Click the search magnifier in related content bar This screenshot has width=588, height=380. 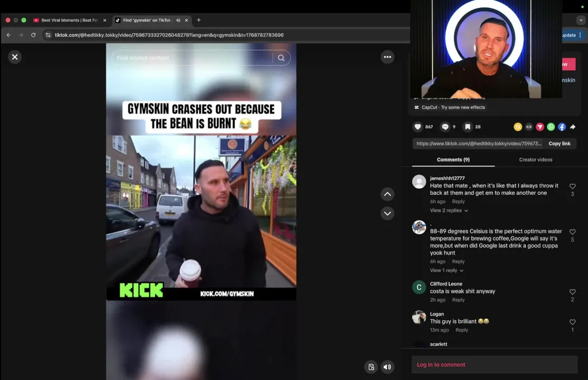(281, 58)
